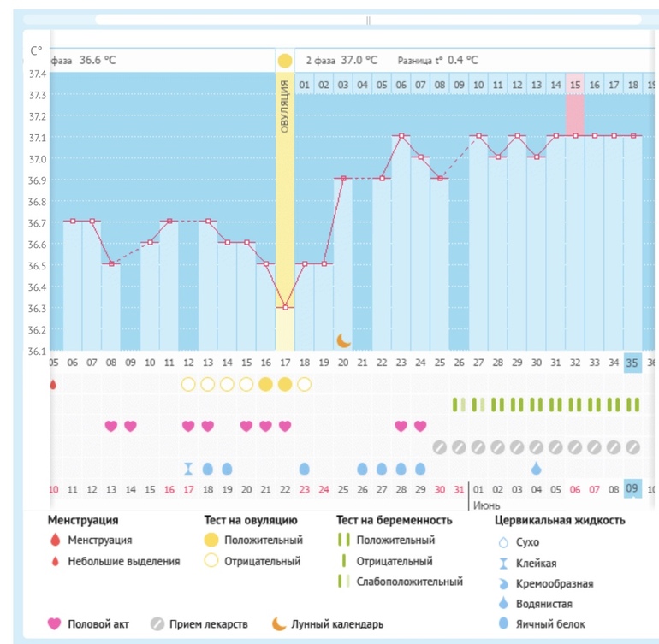The image size is (659, 644).
Task: Click the intercourse heart icon on cycle day 08
Action: [x=110, y=426]
